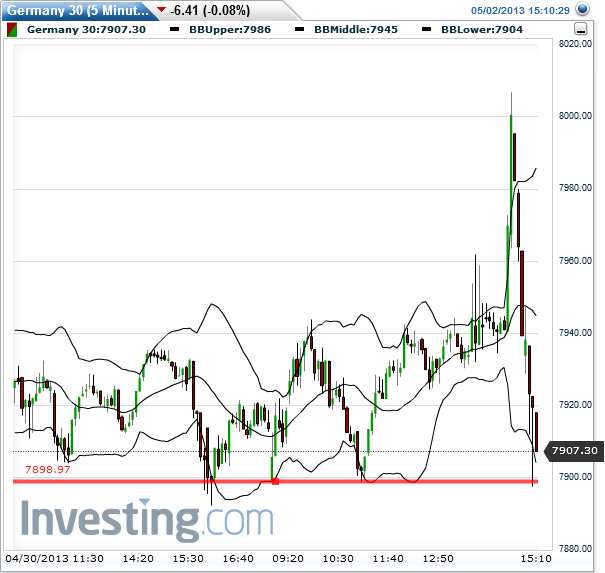Viewport: 605px width, 573px height.
Task: Click the BBMiddle:7945 legend label
Action: (356, 30)
